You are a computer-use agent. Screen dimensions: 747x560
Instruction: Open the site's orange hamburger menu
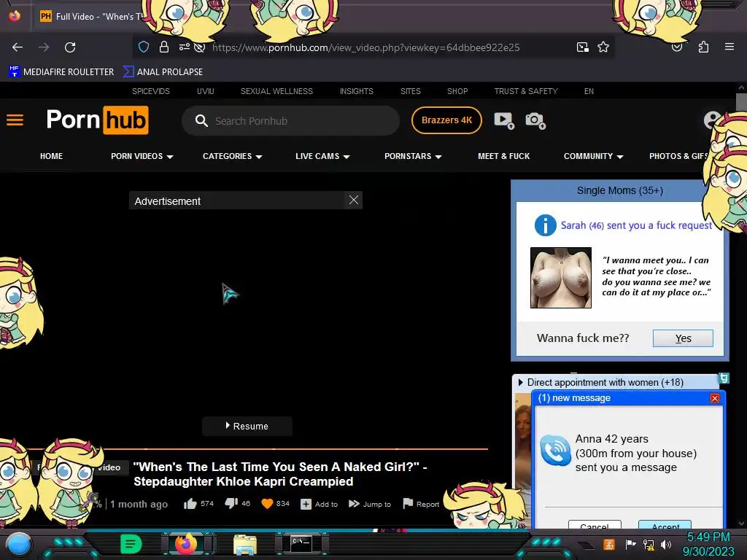[x=15, y=120]
